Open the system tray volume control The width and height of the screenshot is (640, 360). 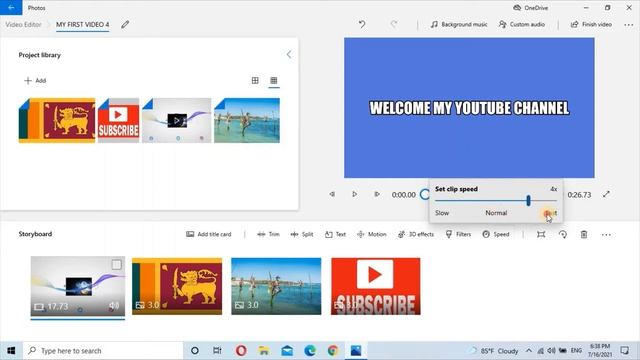(x=551, y=351)
